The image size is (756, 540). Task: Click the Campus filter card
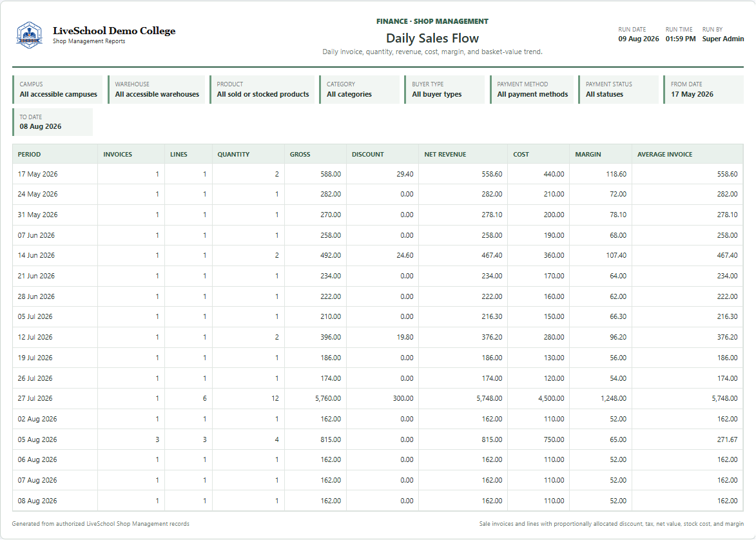tap(57, 89)
